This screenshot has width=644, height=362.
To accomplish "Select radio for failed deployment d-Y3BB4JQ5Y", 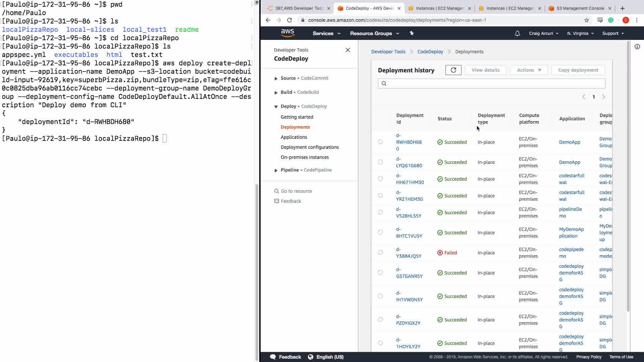I will [380, 252].
